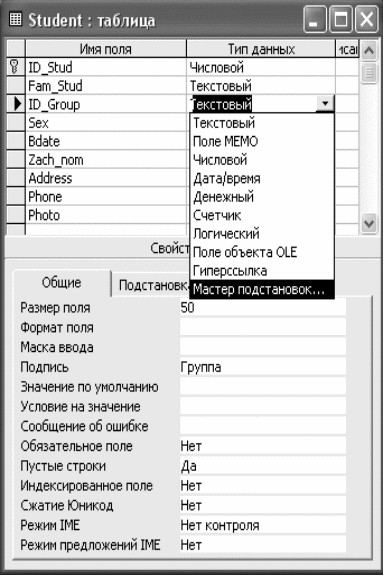
Task: Click the row selector for Sex
Action: (x=16, y=123)
